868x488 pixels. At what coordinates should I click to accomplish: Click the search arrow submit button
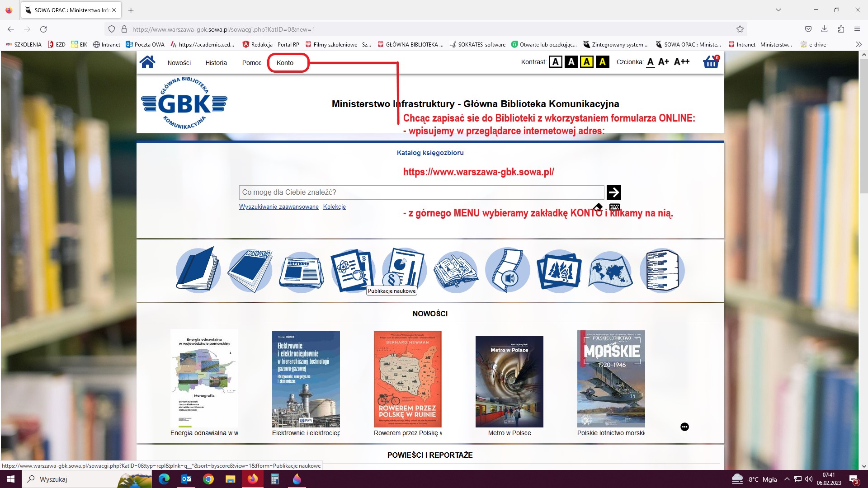[x=613, y=192]
